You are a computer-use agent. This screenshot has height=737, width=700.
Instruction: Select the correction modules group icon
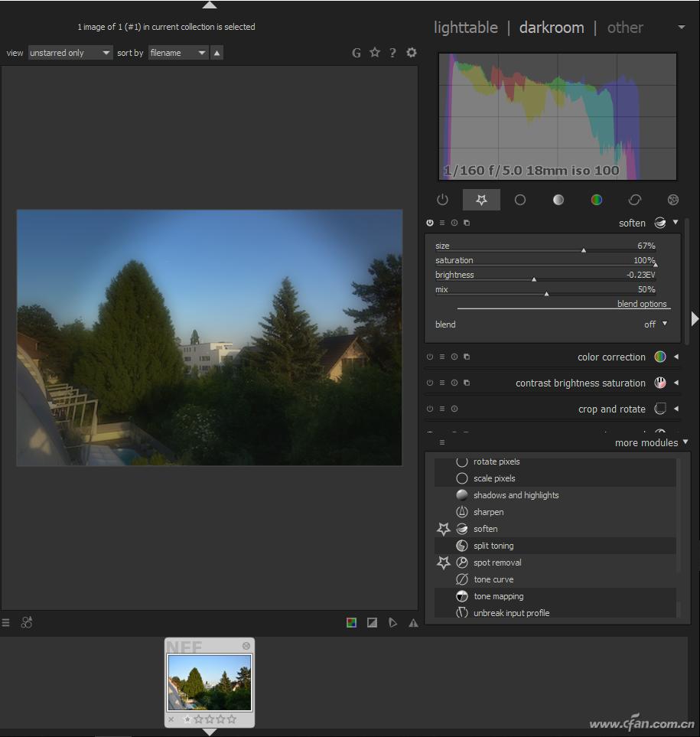point(635,200)
